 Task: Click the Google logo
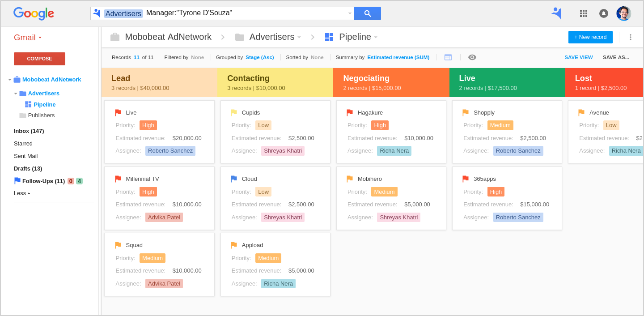pos(34,13)
